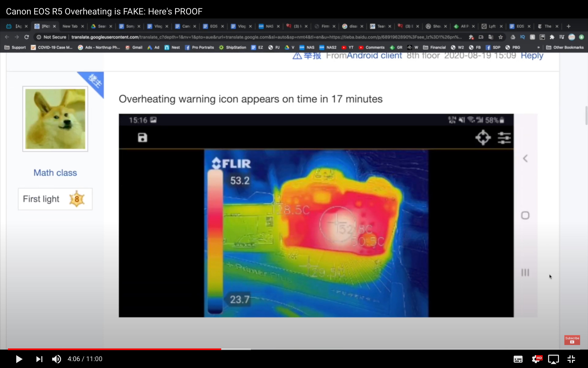Open the NAS2 bookmark
Screen dimensions: 588x368
tap(328, 47)
